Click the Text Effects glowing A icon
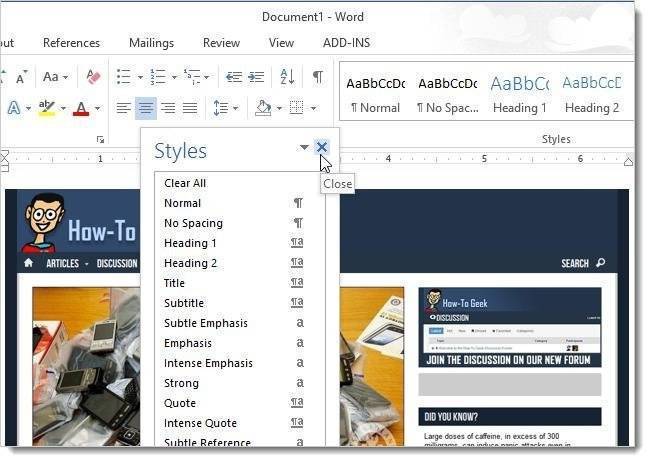 15,108
